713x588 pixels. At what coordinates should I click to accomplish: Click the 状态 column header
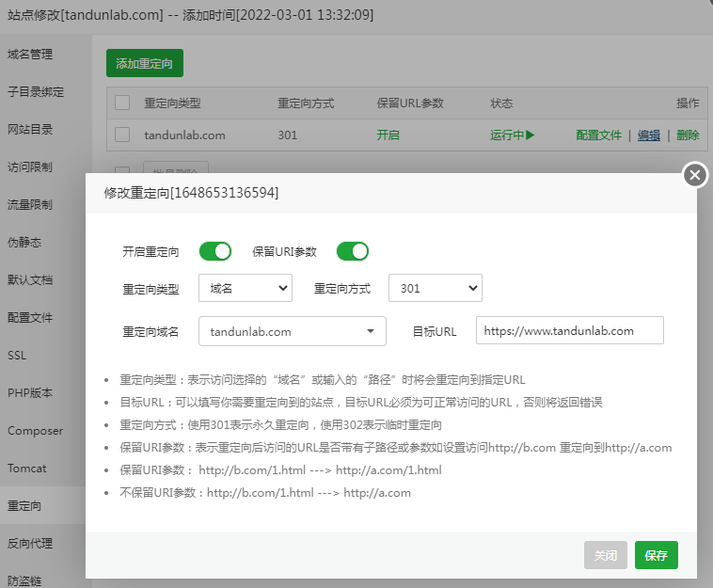click(501, 103)
